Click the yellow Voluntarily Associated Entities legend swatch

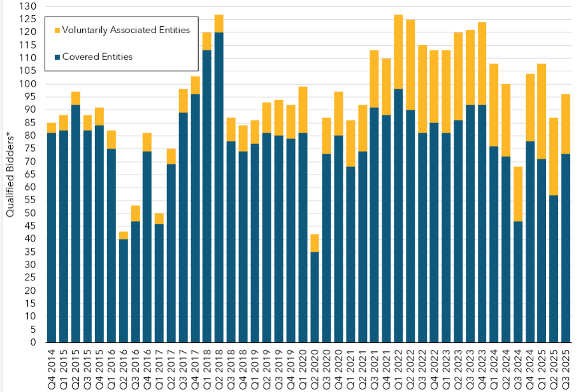tap(57, 30)
